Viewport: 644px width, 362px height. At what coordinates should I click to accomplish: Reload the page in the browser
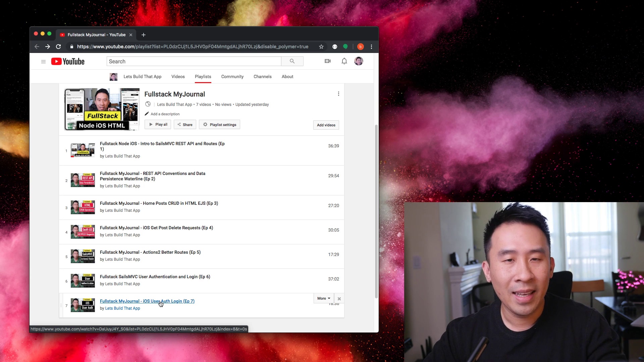(58, 47)
